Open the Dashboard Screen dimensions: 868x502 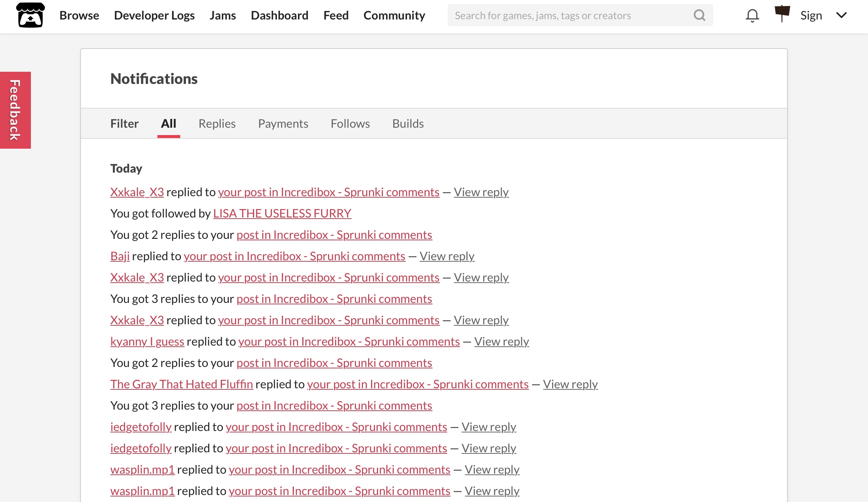(x=280, y=15)
